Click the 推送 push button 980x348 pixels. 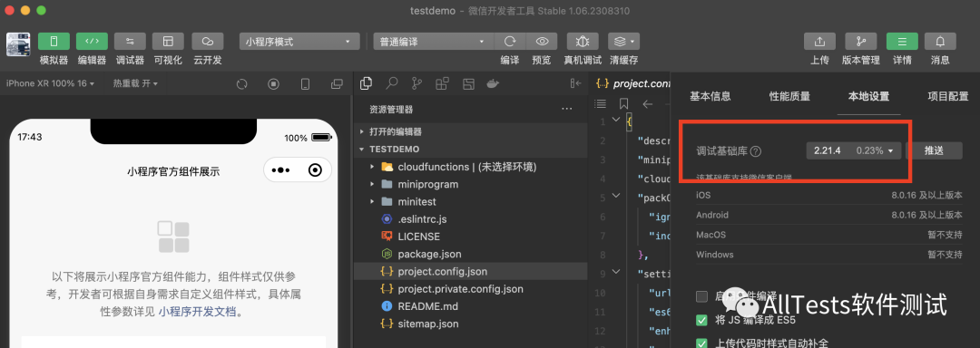934,150
